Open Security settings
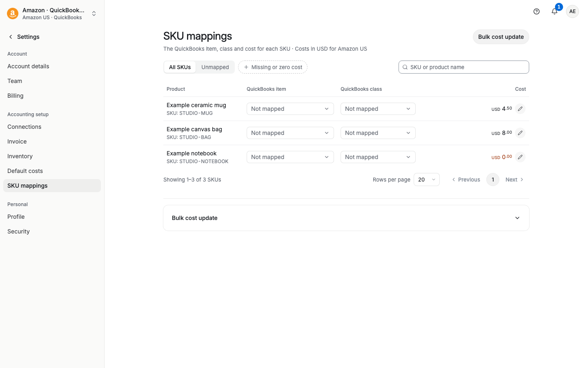Image resolution: width=588 pixels, height=368 pixels. tap(52, 231)
